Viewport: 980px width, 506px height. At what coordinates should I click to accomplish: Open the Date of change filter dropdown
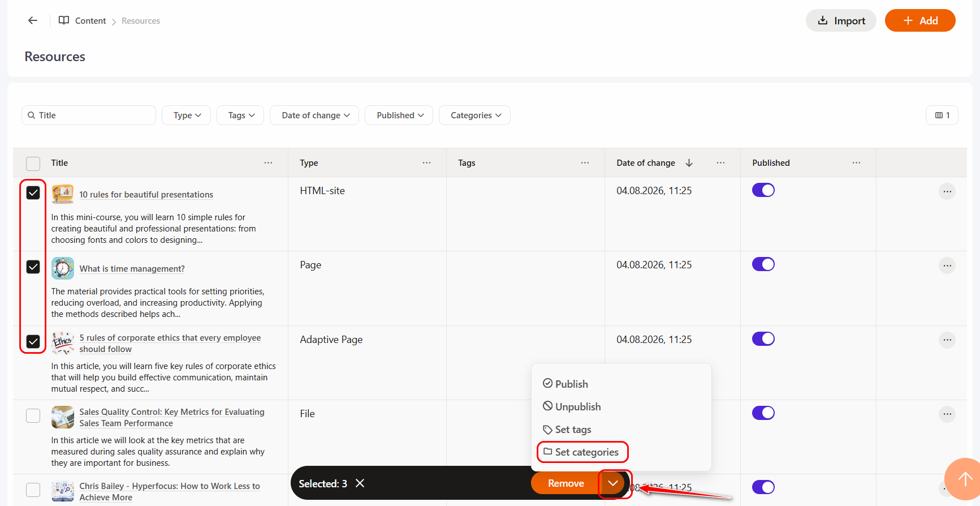click(x=314, y=115)
